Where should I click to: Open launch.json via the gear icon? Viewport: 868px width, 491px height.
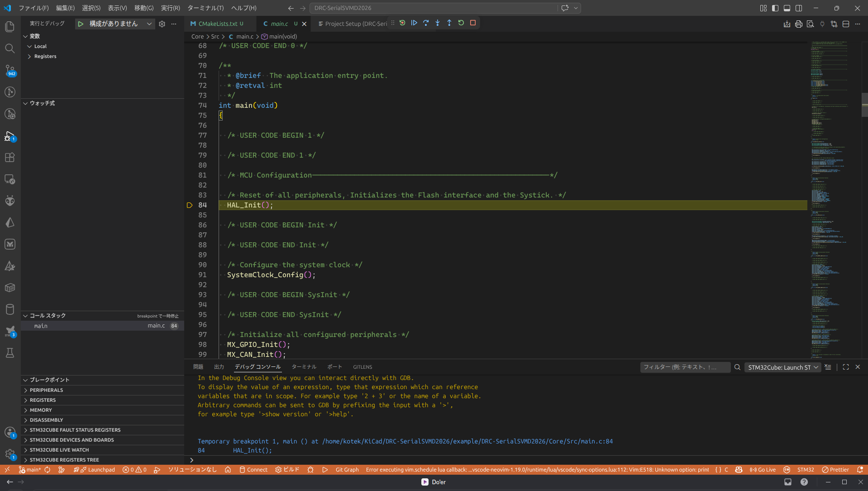[162, 24]
